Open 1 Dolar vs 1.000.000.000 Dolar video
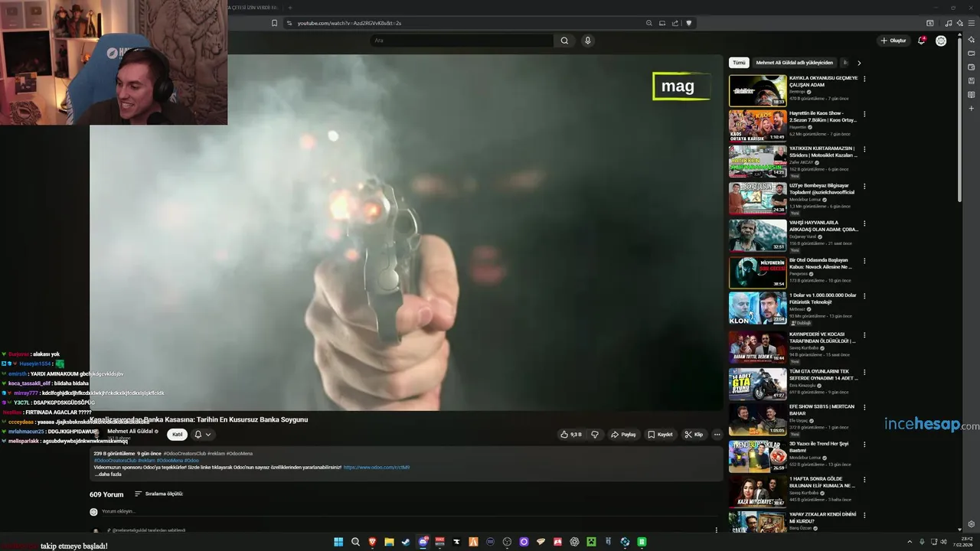The image size is (980, 551). (x=792, y=308)
